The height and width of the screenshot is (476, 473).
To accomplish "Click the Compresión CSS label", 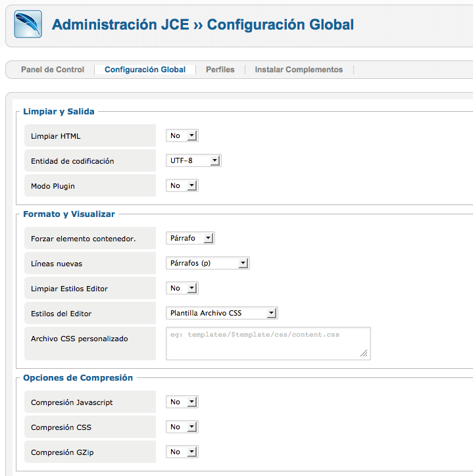I will pyautogui.click(x=61, y=427).
